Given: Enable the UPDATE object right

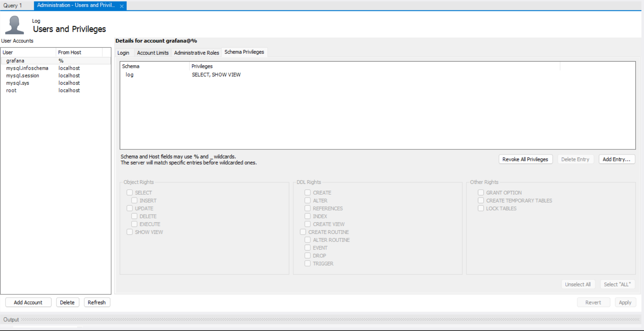Looking at the screenshot, I should [x=130, y=208].
